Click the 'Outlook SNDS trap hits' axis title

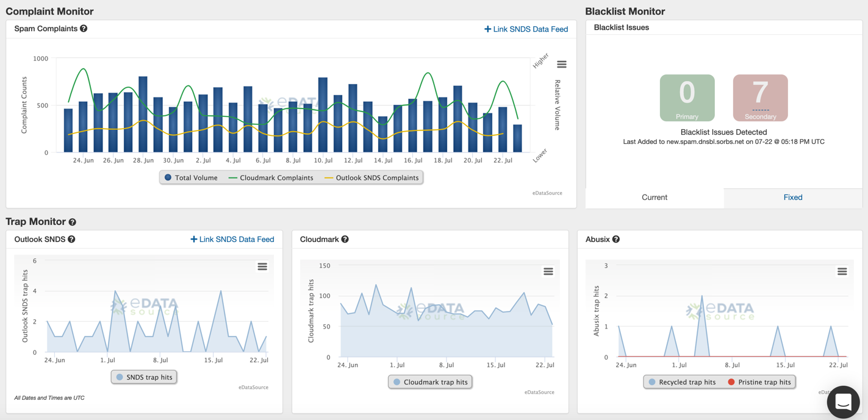[x=25, y=306]
